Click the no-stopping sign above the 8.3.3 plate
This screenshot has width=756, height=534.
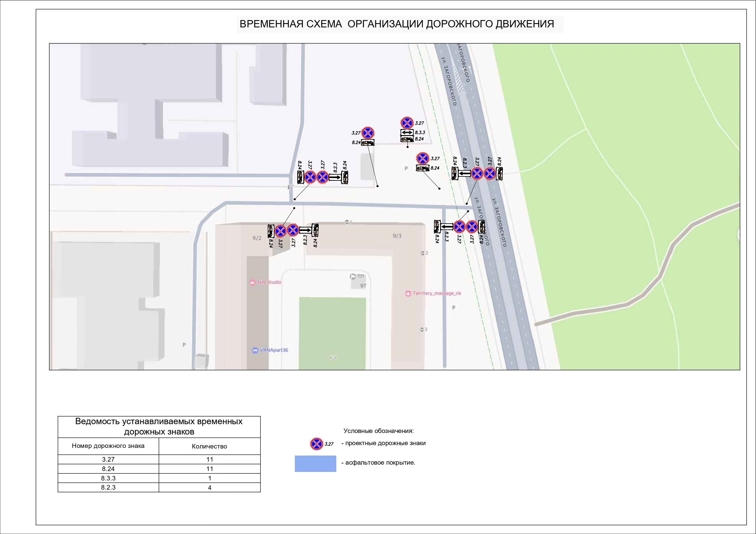coord(407,123)
